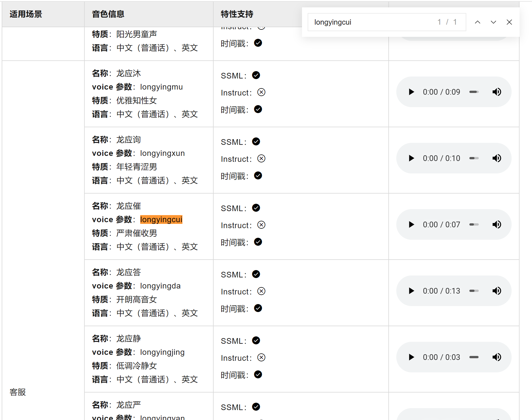Mute the longyingjing audio player
Screen dimensions: 532x420
click(x=497, y=357)
